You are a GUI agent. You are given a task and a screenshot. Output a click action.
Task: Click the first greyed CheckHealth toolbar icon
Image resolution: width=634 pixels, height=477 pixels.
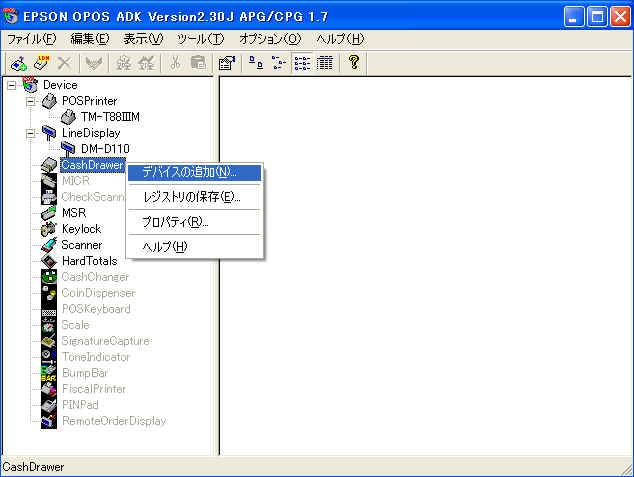click(x=123, y=63)
